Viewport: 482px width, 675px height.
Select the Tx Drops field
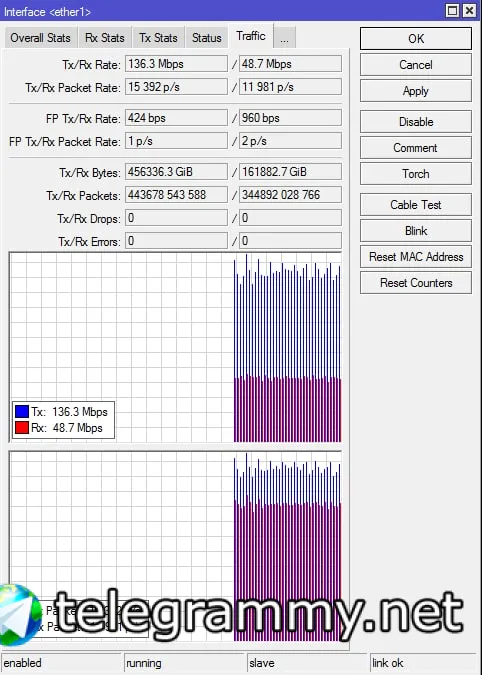pos(176,218)
